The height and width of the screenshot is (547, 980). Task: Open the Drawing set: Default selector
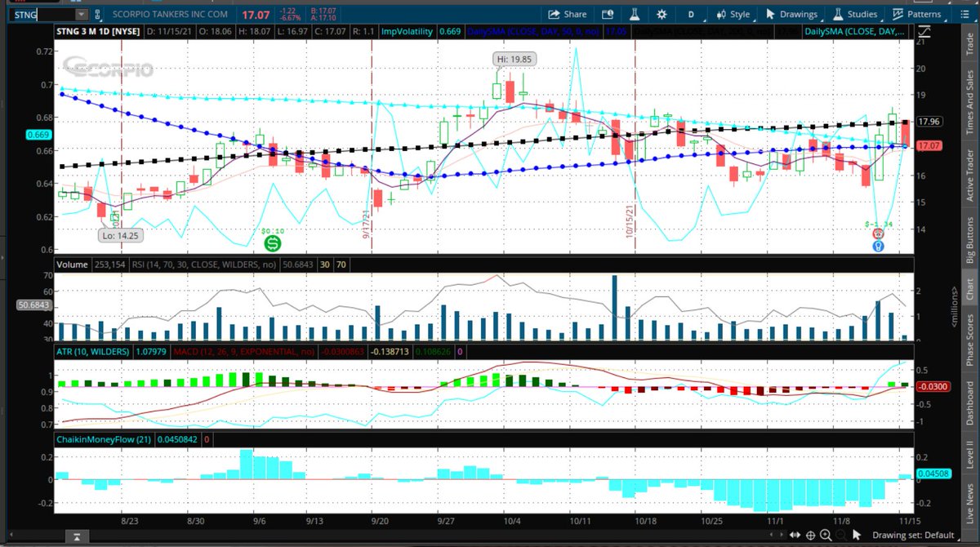(x=915, y=536)
